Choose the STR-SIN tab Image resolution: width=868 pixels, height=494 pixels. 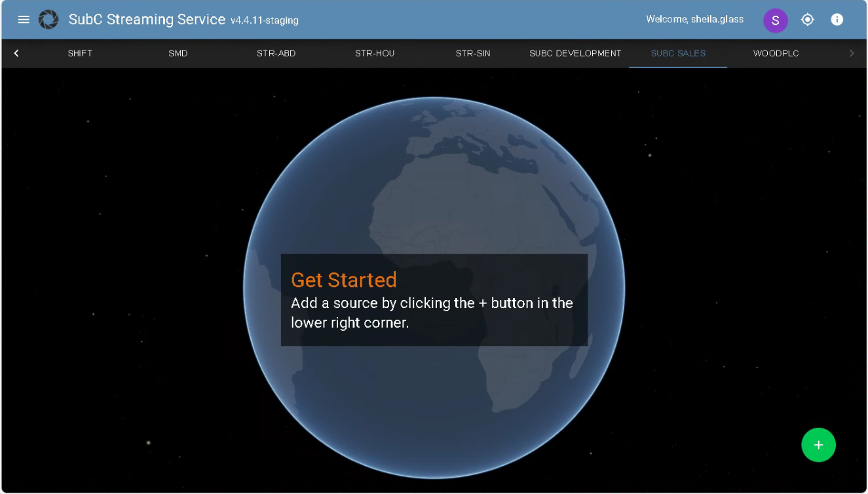pos(473,54)
